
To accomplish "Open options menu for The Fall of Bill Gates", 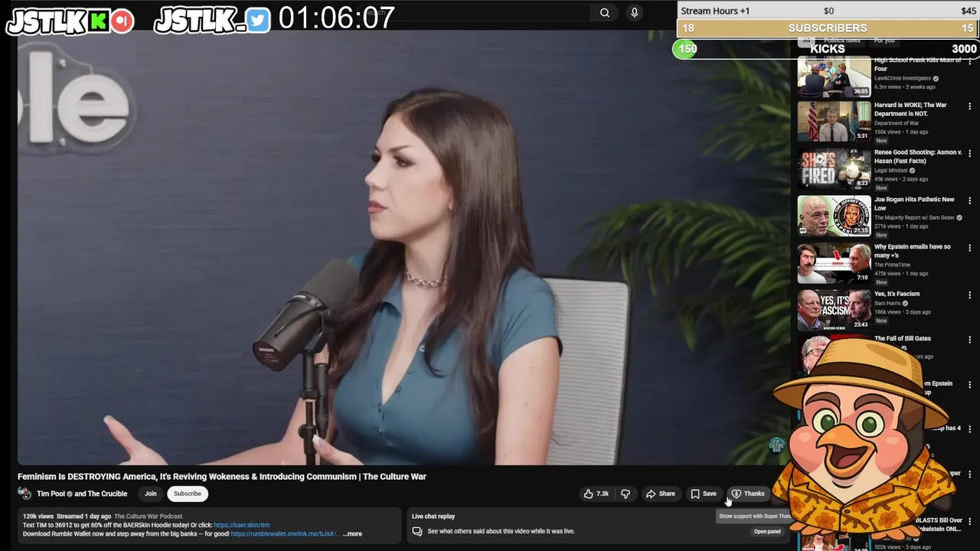I will (x=970, y=340).
